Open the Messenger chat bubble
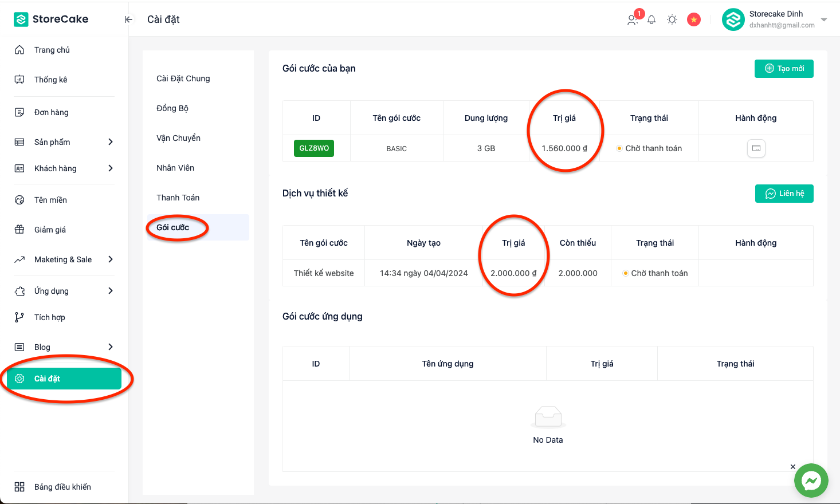Viewport: 840px width, 504px height. (811, 481)
